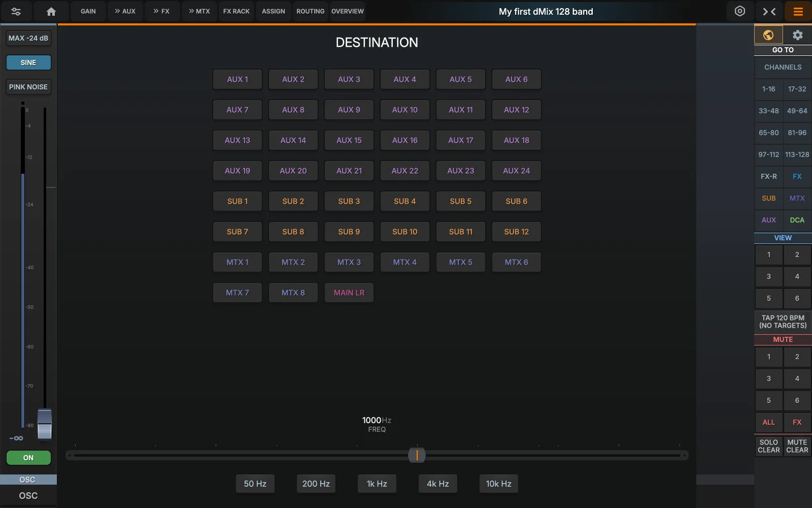812x508 pixels.
Task: Go to channels 1-16
Action: coord(768,89)
